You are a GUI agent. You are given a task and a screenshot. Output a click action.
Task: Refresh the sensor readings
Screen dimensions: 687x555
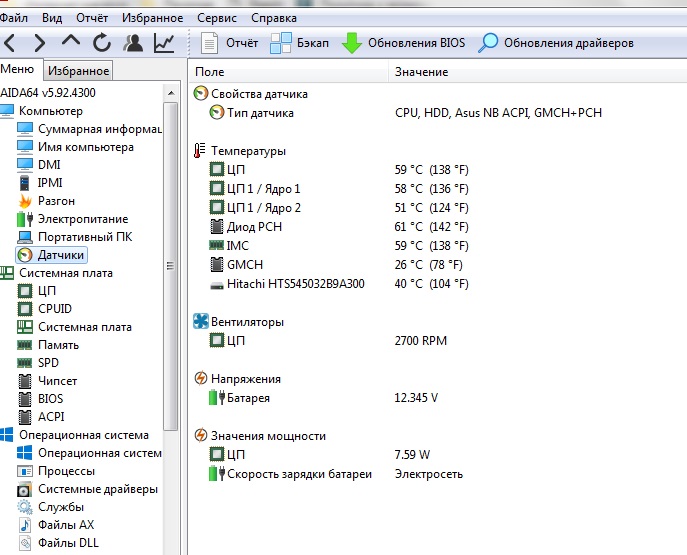[102, 43]
